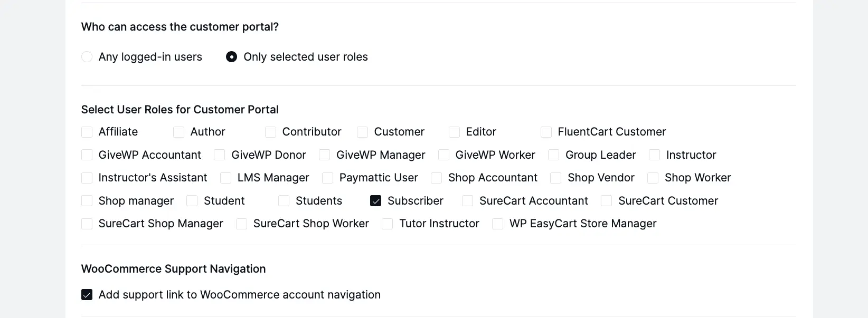Enable the Instructor role checkbox
The width and height of the screenshot is (868, 318).
pyautogui.click(x=654, y=155)
